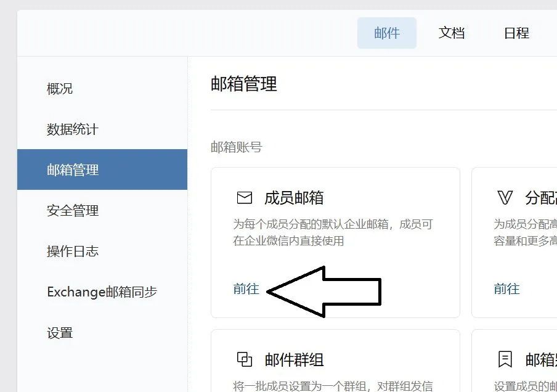Go to 数据统计 in the sidebar

tap(73, 129)
